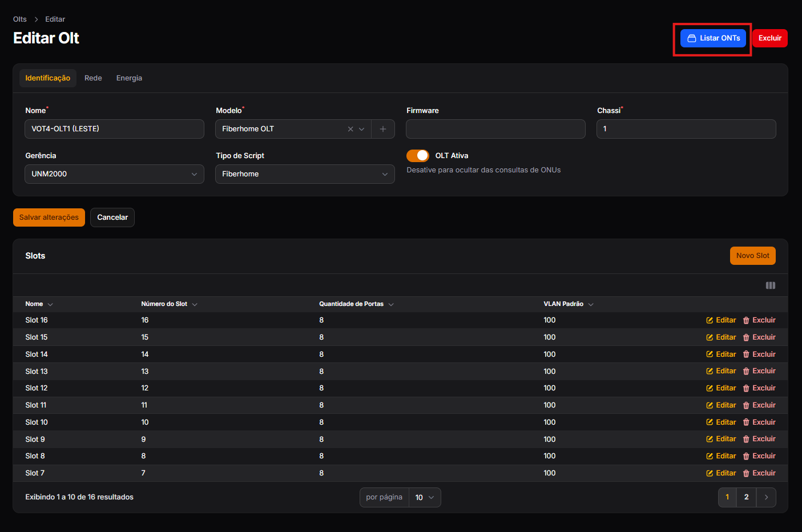Image resolution: width=802 pixels, height=532 pixels.
Task: Focus the Chassi input field
Action: tap(686, 129)
